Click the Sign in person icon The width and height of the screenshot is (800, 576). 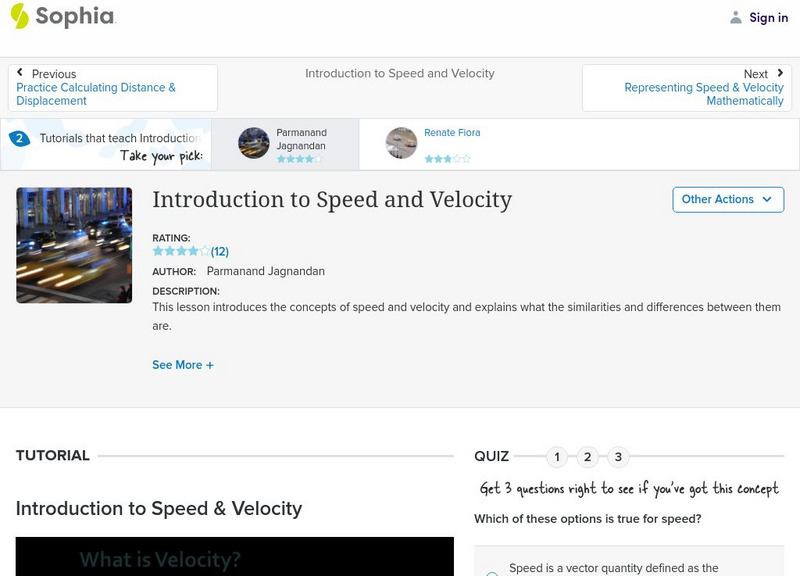pos(735,17)
